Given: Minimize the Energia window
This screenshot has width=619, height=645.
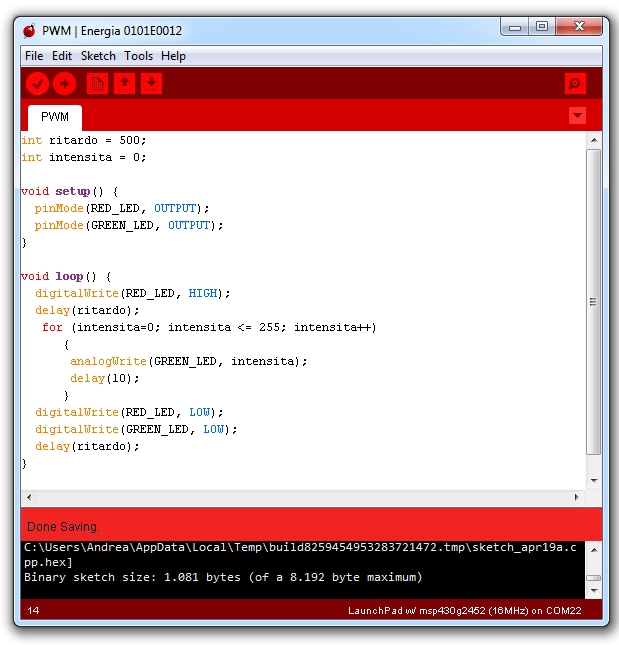Looking at the screenshot, I should coord(515,27).
